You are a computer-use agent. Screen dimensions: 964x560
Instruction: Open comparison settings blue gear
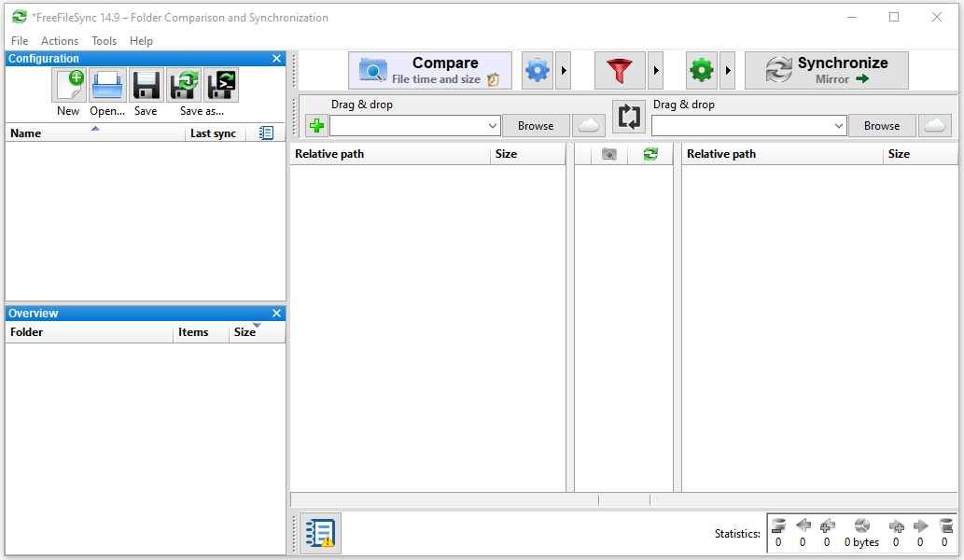click(538, 70)
